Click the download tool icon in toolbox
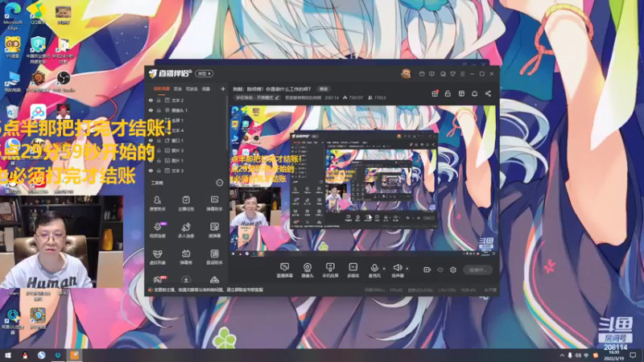The width and height of the screenshot is (644, 362). pos(186,280)
